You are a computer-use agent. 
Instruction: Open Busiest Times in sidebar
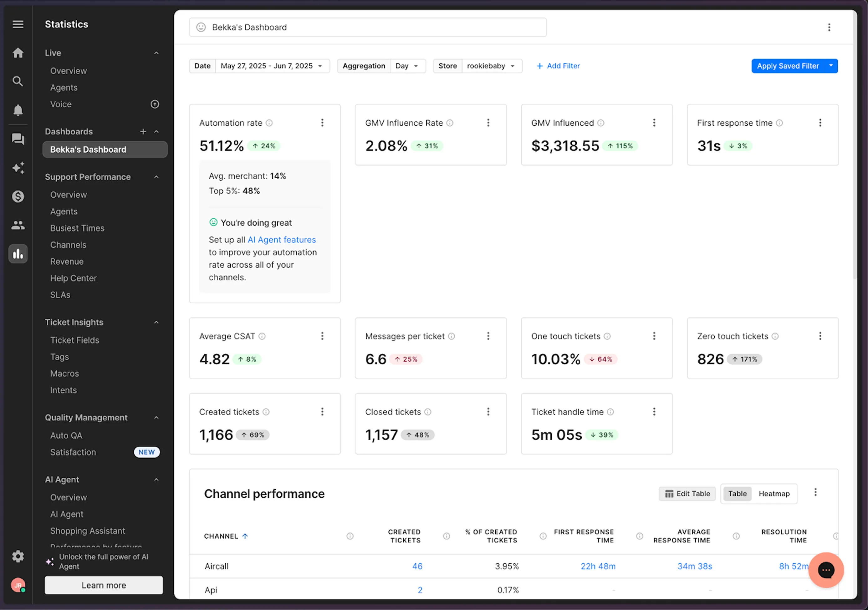(x=77, y=228)
